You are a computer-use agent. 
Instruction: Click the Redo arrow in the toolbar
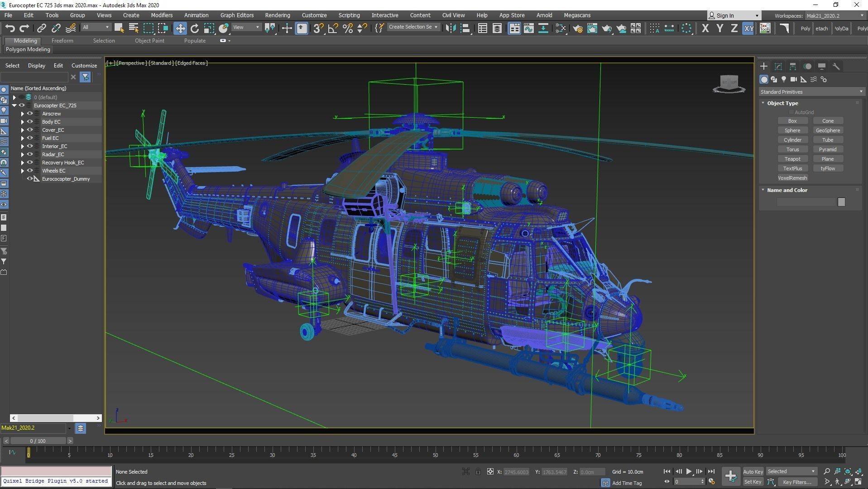tap(24, 29)
